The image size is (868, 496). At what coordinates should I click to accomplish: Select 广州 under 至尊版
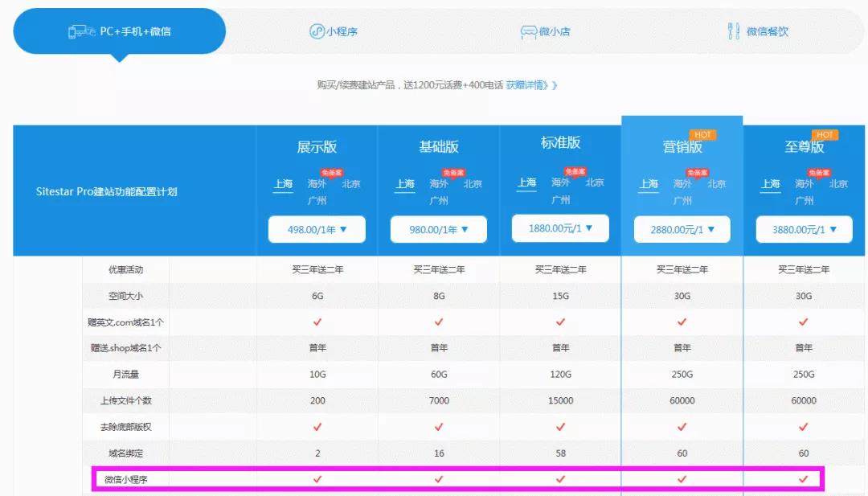[804, 200]
